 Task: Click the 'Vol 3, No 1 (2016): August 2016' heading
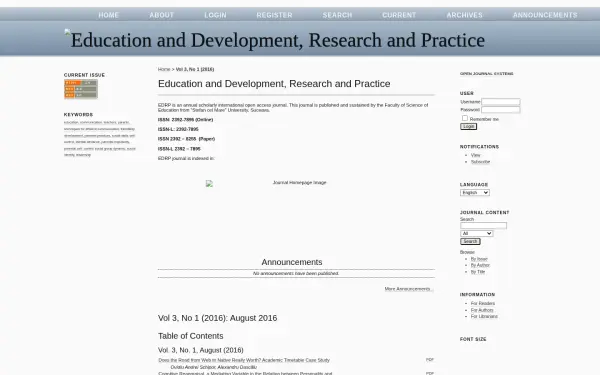217,318
